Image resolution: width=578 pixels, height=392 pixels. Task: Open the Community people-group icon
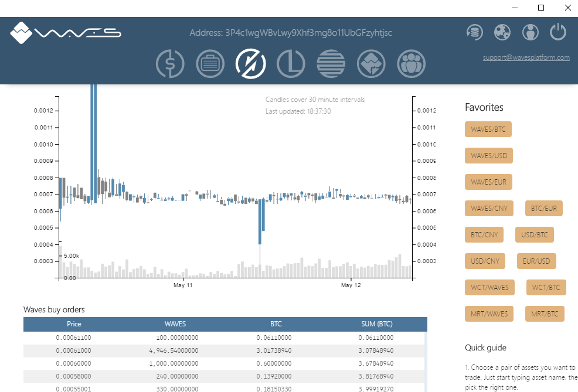[412, 64]
